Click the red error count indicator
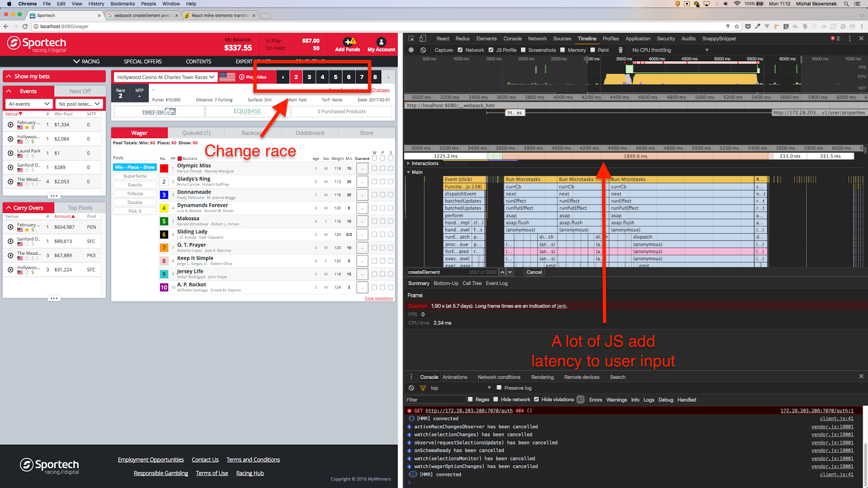868x488 pixels. (835, 38)
